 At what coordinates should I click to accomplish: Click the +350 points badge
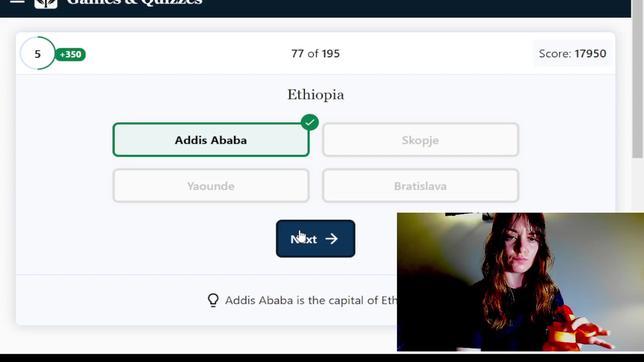coord(70,54)
